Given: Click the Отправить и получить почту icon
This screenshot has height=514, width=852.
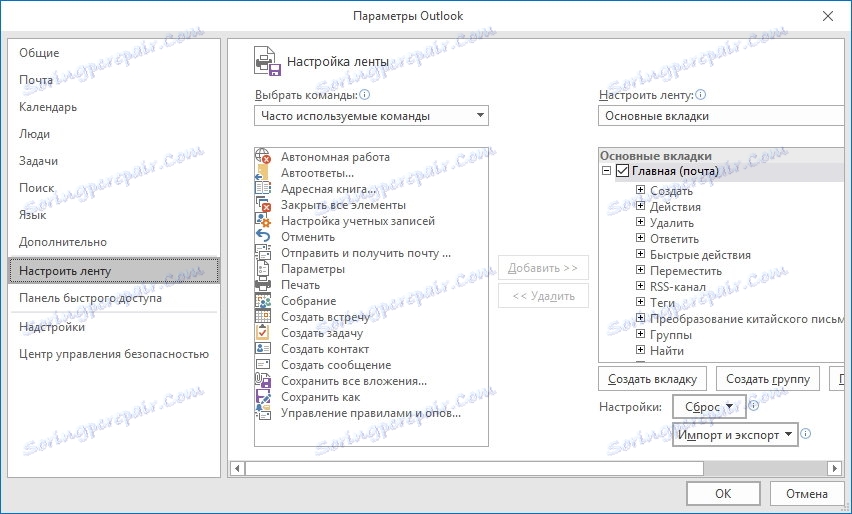Looking at the screenshot, I should point(263,253).
